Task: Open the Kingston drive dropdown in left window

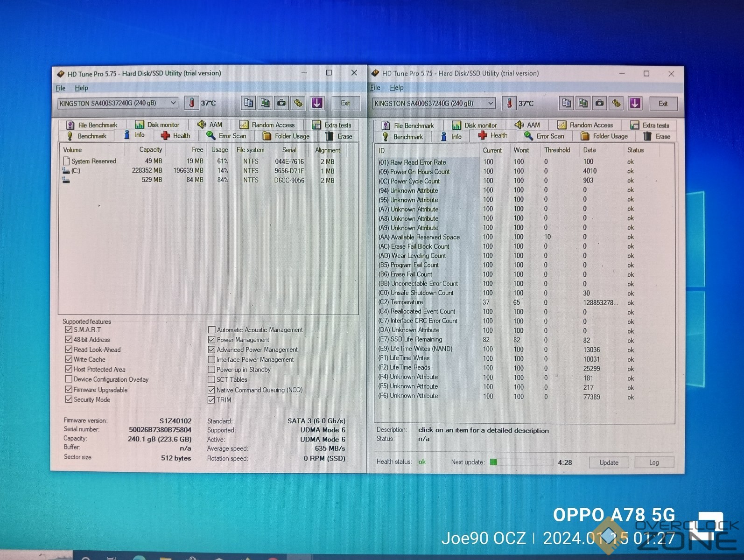Action: (x=173, y=103)
